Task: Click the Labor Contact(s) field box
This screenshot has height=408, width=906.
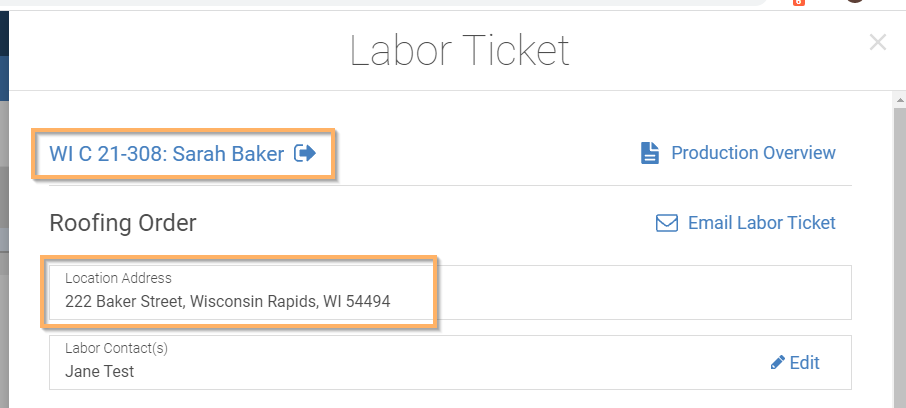Action: pos(450,362)
